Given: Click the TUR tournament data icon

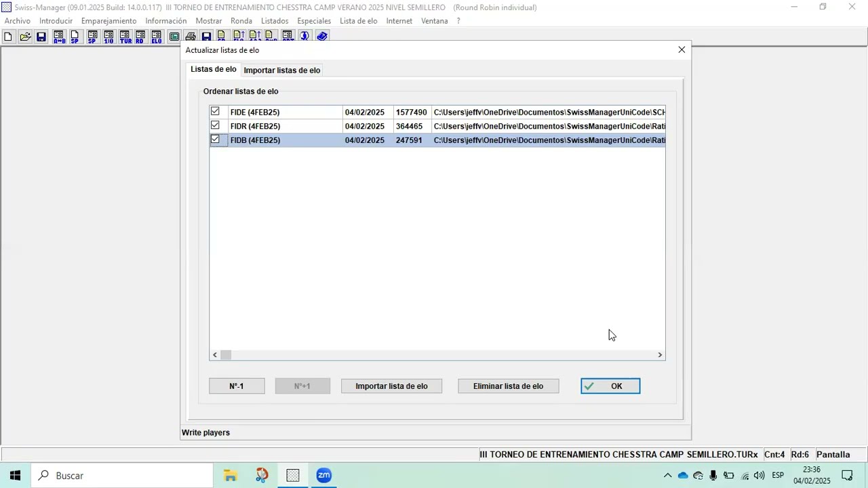Looking at the screenshot, I should (125, 37).
